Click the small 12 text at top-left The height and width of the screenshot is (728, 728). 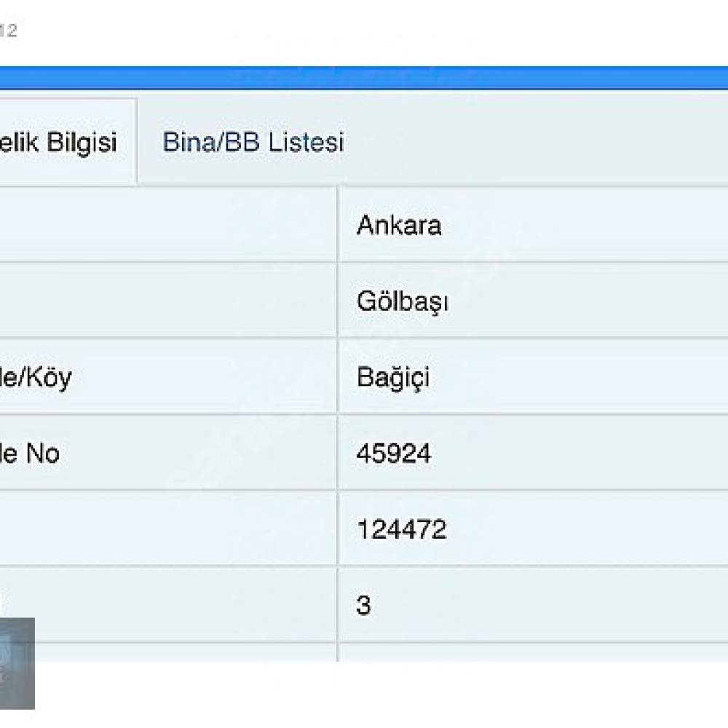click(x=7, y=31)
